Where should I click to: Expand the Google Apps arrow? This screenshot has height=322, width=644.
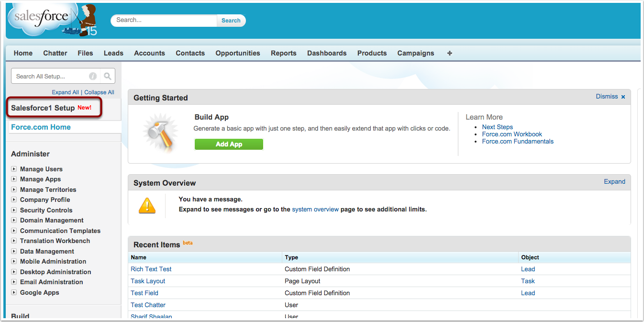click(14, 292)
